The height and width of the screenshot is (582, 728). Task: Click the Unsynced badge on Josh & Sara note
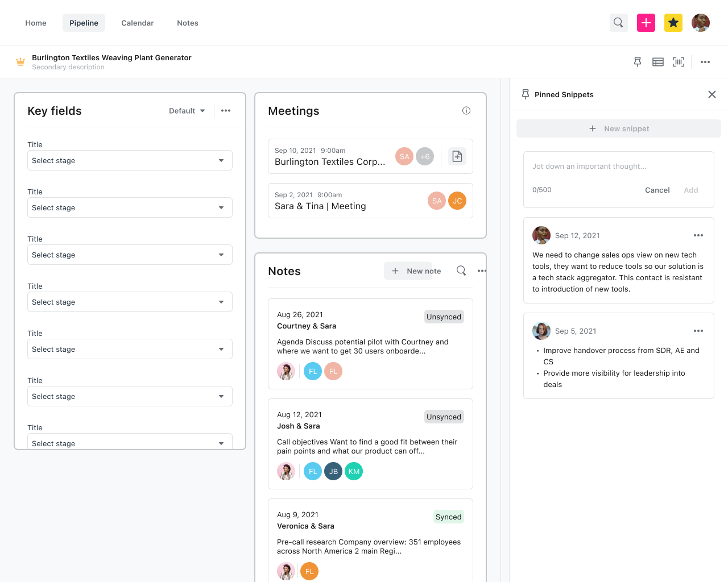(x=444, y=417)
